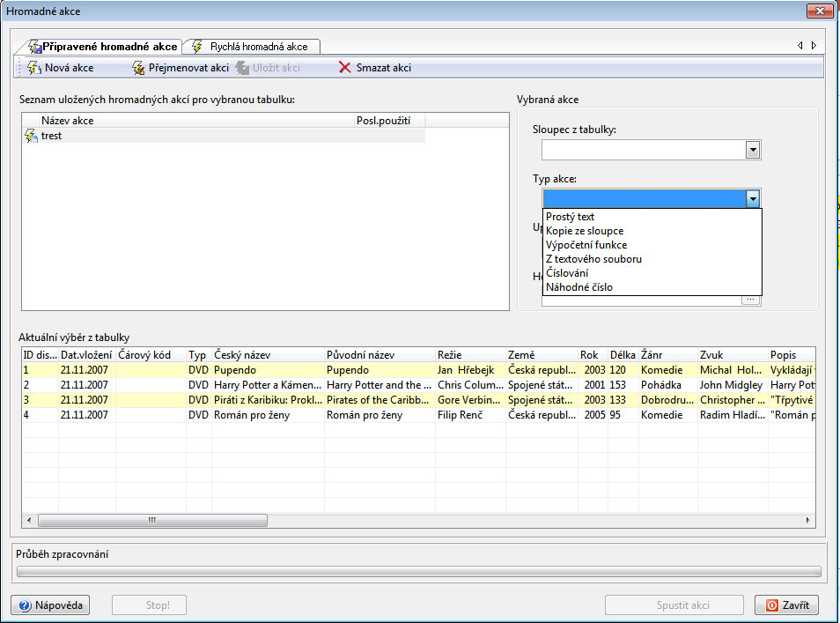Click the Dobrodru... genre cell
The height and width of the screenshot is (623, 840).
[x=668, y=400]
